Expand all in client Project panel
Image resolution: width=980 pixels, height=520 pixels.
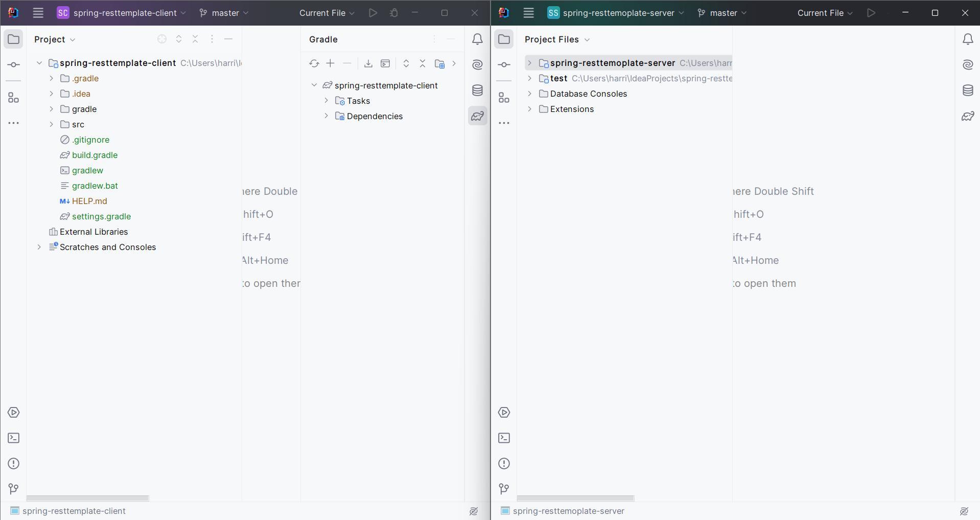(x=179, y=39)
